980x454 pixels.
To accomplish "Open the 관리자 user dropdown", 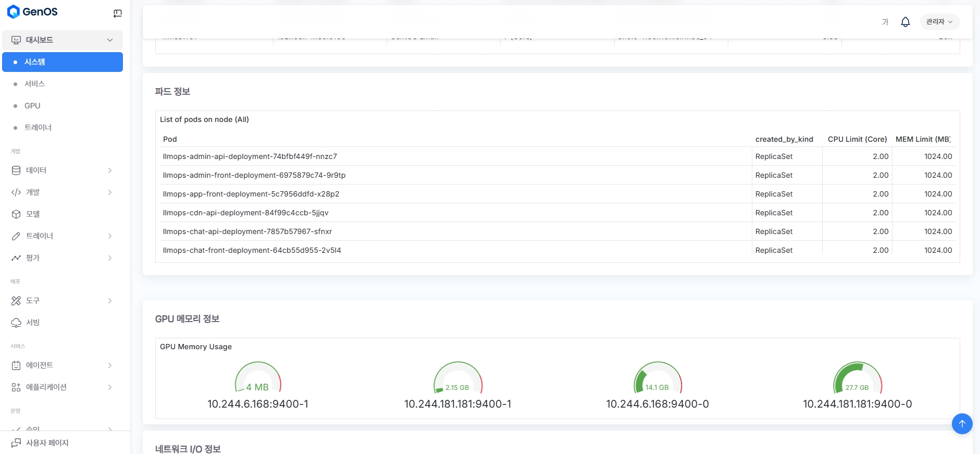I will 939,22.
